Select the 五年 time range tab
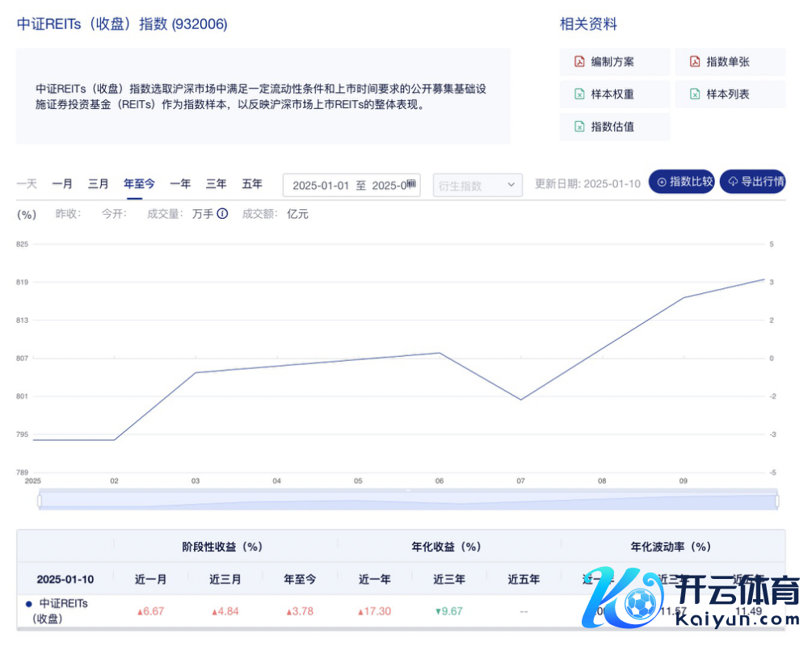This screenshot has height=646, width=812. pos(252,184)
